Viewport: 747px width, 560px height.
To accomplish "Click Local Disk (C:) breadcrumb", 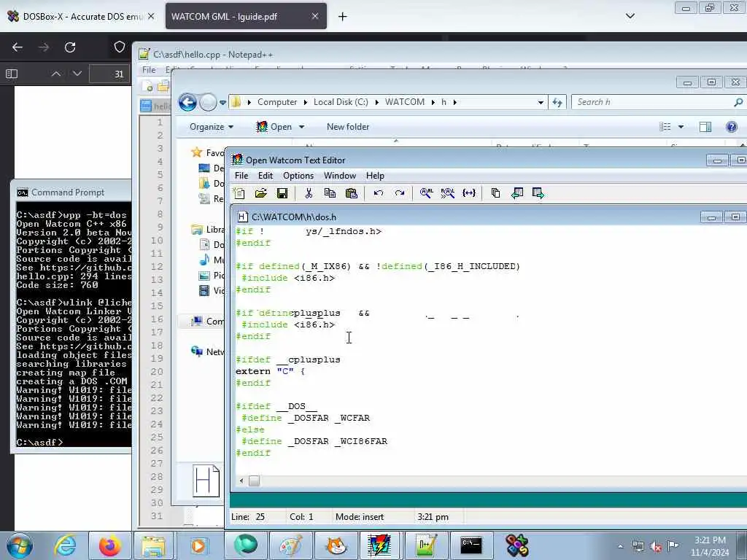I will [x=341, y=102].
